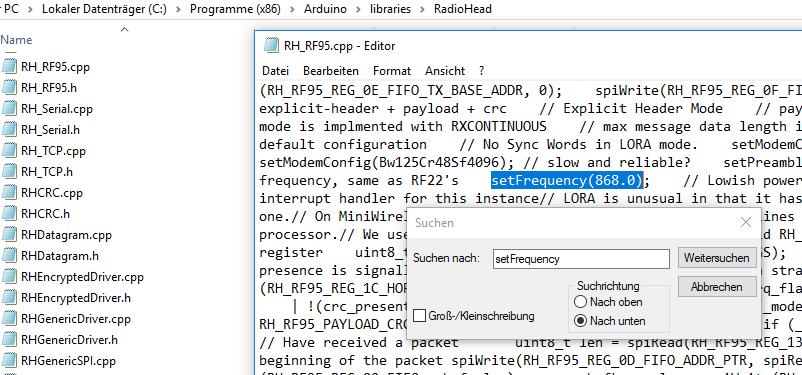Click the RH_Serial.h file icon
This screenshot has height=375, width=802.
(x=9, y=130)
